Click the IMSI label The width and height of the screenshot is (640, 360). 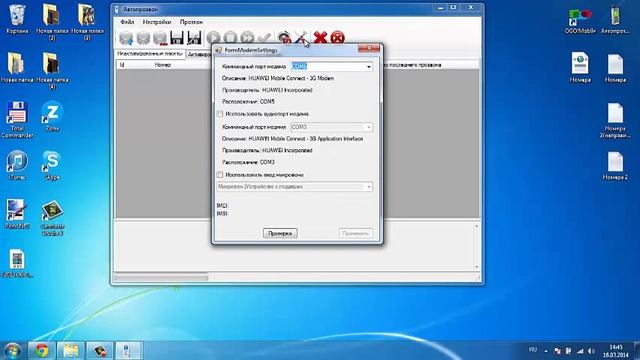click(x=222, y=213)
